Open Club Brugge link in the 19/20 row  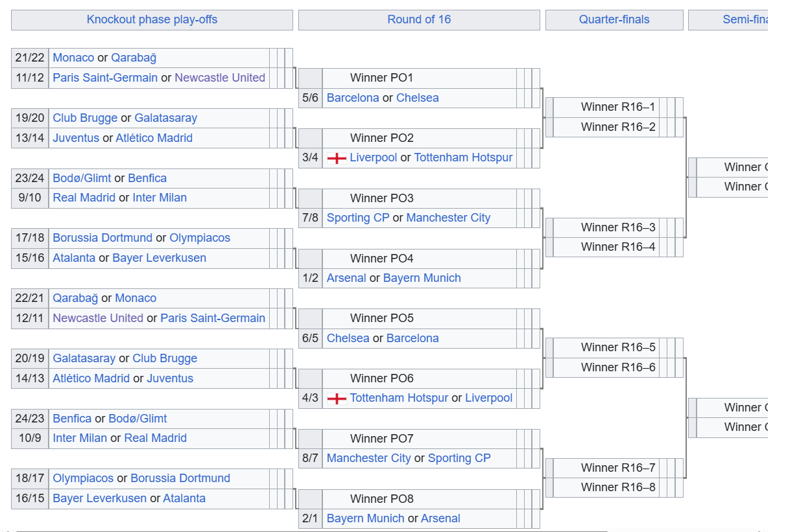pyautogui.click(x=85, y=118)
